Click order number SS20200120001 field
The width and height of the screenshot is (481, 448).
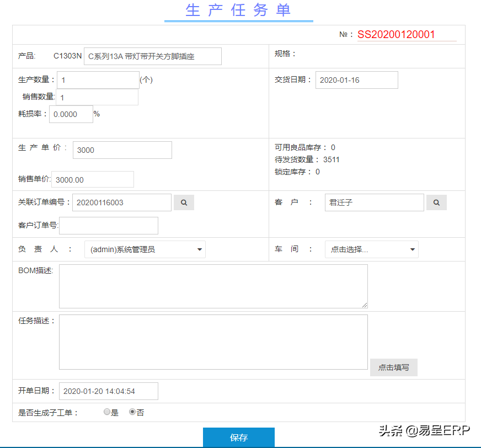click(407, 34)
